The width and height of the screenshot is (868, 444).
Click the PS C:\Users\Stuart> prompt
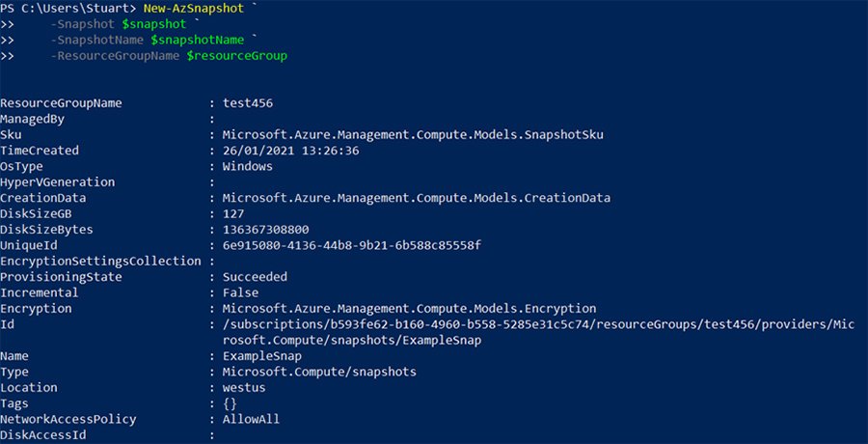click(x=74, y=10)
